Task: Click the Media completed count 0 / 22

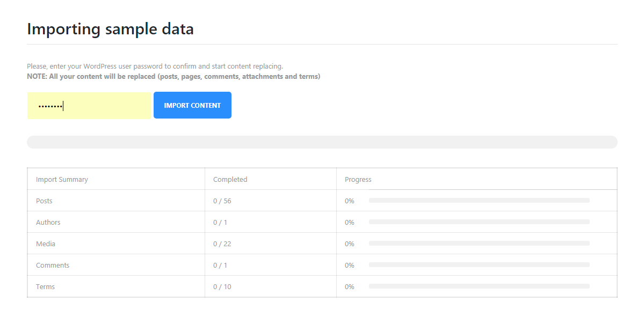Action: [222, 244]
